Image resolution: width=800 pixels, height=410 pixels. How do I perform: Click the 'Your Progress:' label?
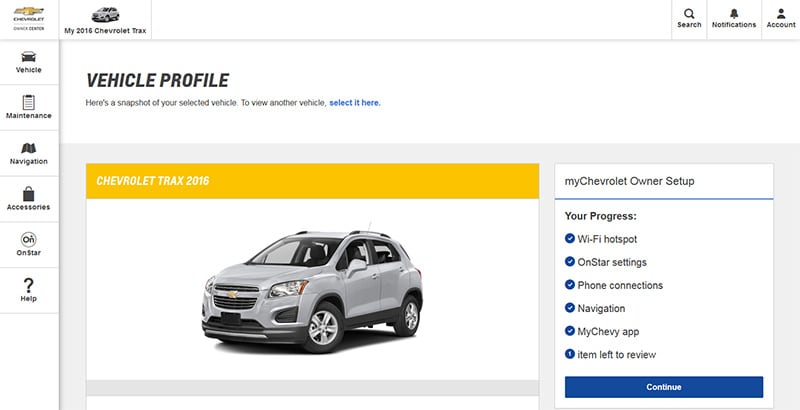pyautogui.click(x=601, y=216)
